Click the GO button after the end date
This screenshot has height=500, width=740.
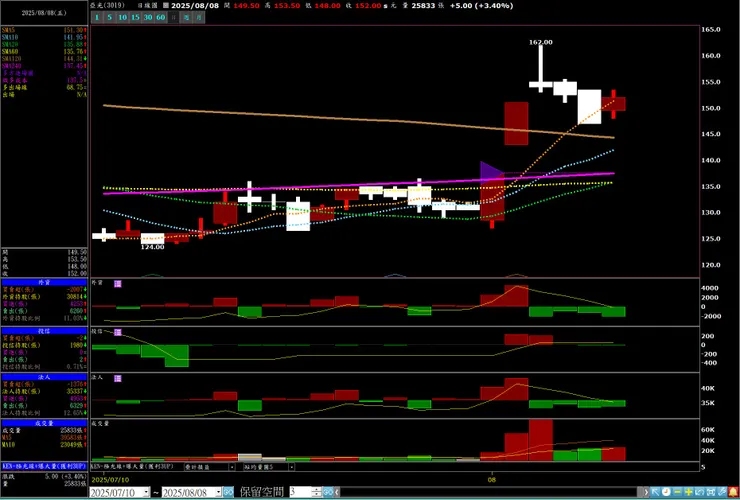(228, 492)
